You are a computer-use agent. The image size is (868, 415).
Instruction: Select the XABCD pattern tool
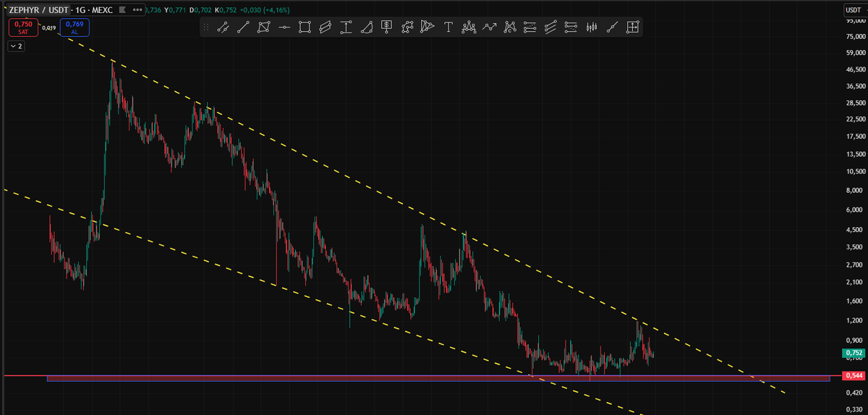click(510, 27)
